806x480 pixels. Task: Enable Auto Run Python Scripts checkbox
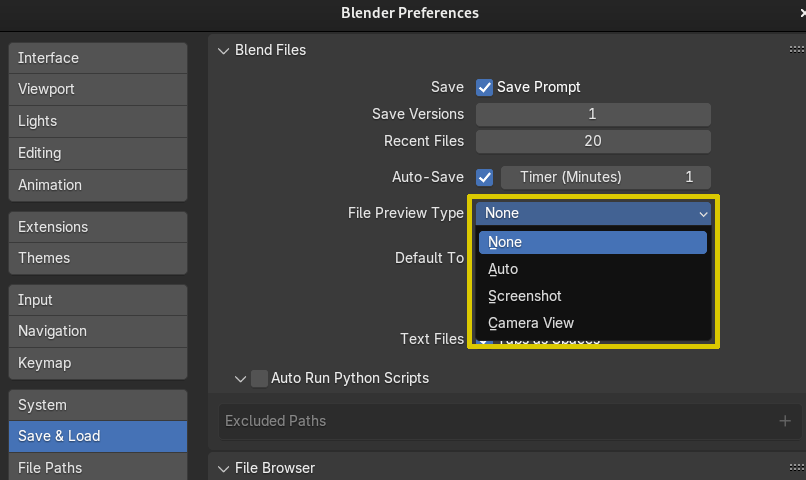pyautogui.click(x=259, y=379)
